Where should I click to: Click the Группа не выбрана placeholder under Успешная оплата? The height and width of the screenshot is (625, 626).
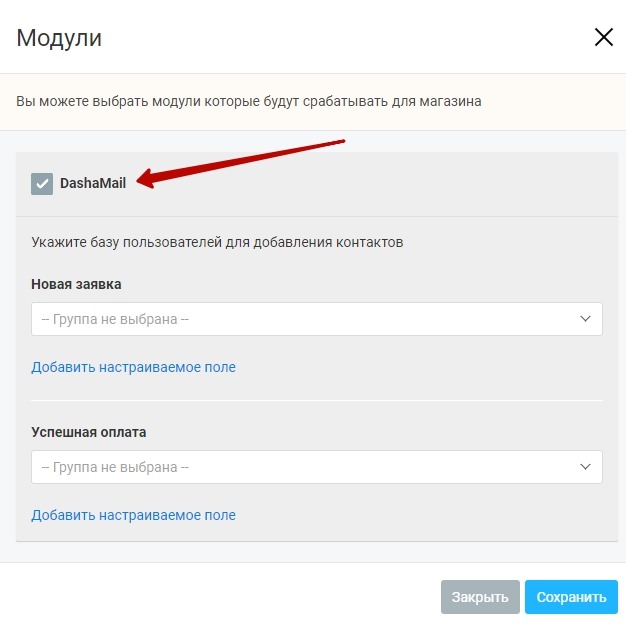pyautogui.click(x=115, y=467)
